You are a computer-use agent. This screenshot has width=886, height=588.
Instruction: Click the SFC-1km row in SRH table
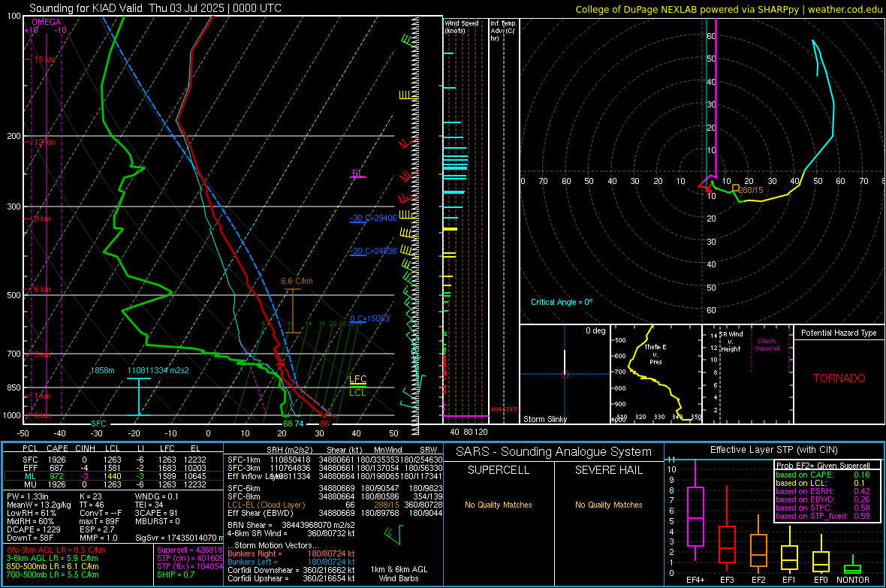pos(335,460)
